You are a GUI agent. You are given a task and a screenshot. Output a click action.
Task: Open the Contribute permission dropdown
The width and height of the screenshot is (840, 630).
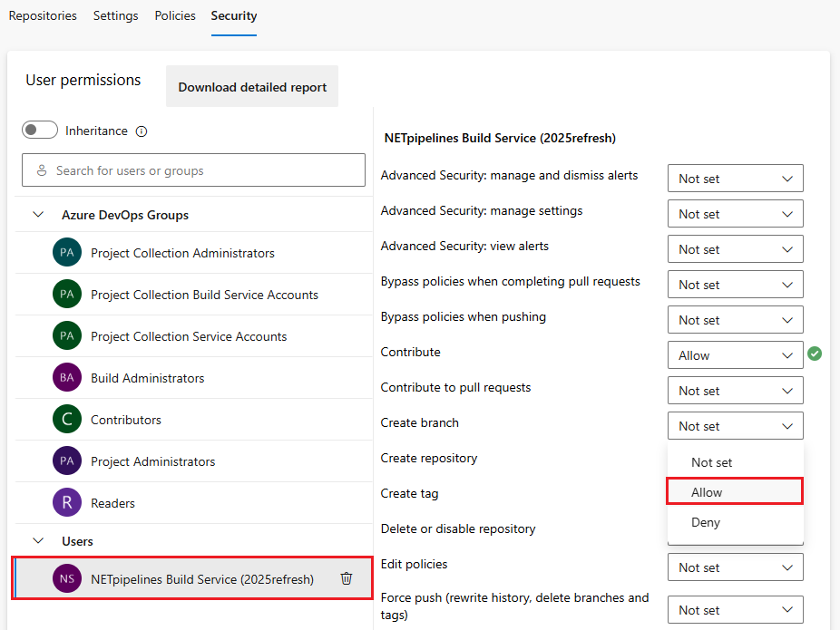coord(735,355)
